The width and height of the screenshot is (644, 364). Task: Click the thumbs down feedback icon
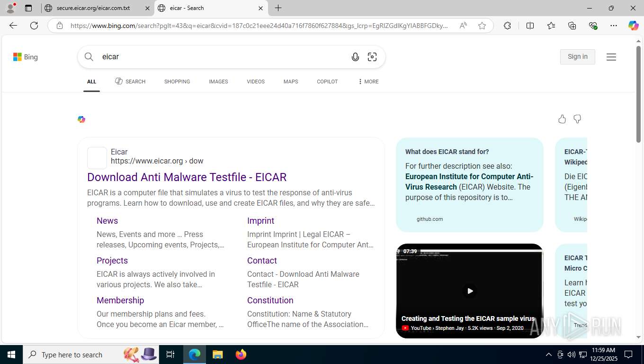coord(577,119)
